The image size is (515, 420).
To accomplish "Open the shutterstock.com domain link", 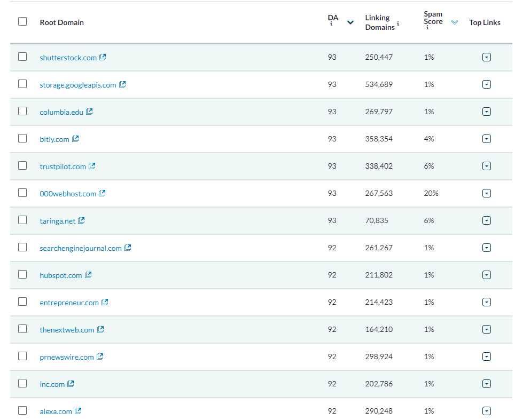I will click(68, 58).
